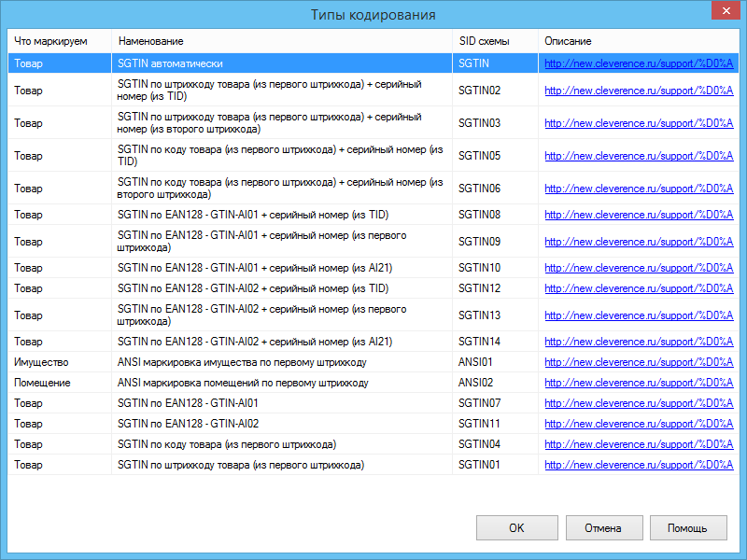Viewport: 747px width, 560px height.
Task: Choose the SGTIN07 scheme row
Action: [x=373, y=403]
